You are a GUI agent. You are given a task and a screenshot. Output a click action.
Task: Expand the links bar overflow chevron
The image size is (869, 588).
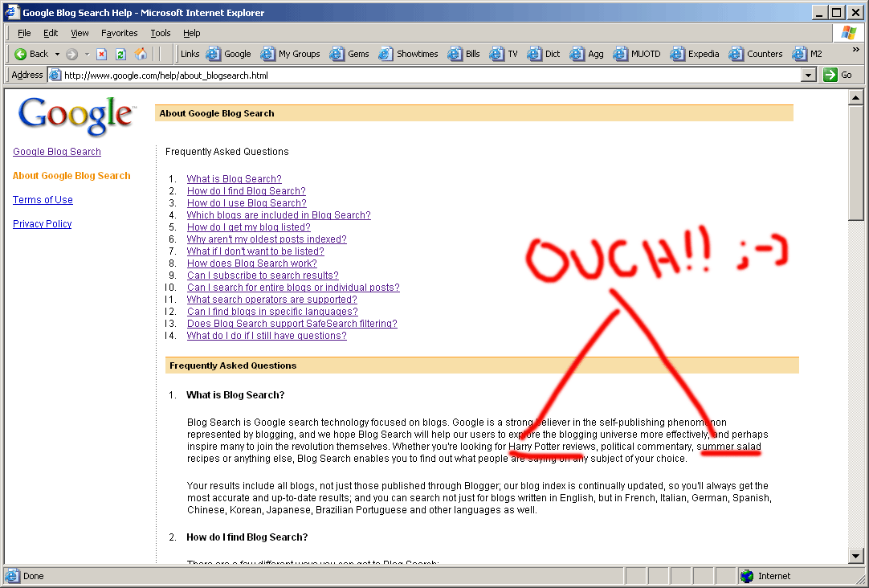(855, 50)
